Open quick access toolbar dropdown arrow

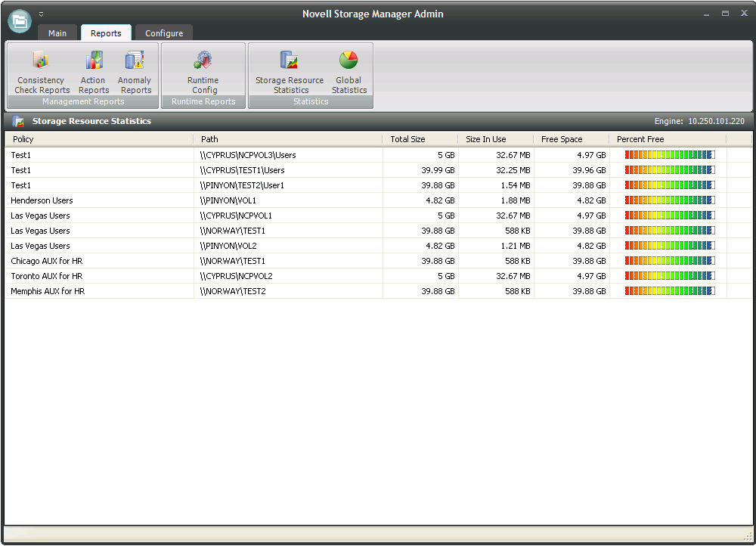click(x=41, y=14)
